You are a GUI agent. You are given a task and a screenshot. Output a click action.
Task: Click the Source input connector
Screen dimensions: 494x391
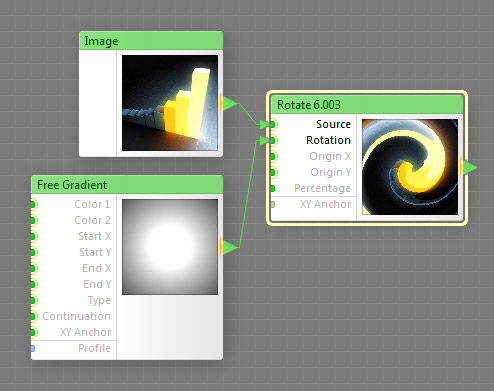(x=273, y=124)
